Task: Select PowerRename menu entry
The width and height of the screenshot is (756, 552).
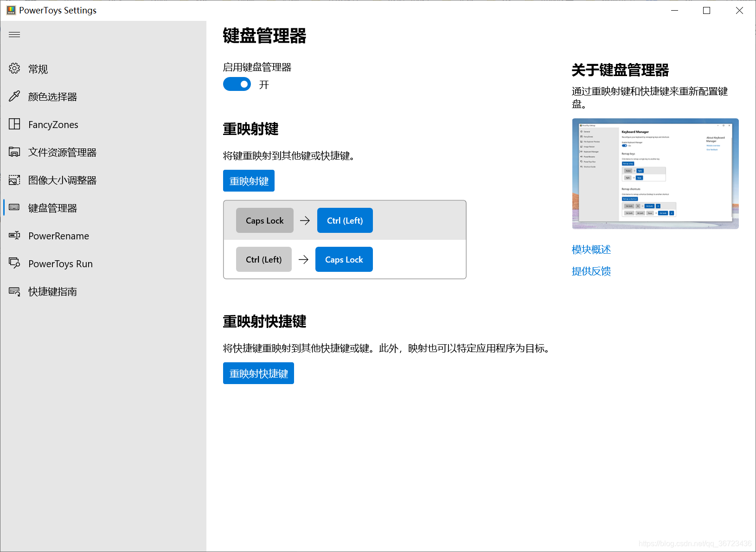Action: pos(103,236)
